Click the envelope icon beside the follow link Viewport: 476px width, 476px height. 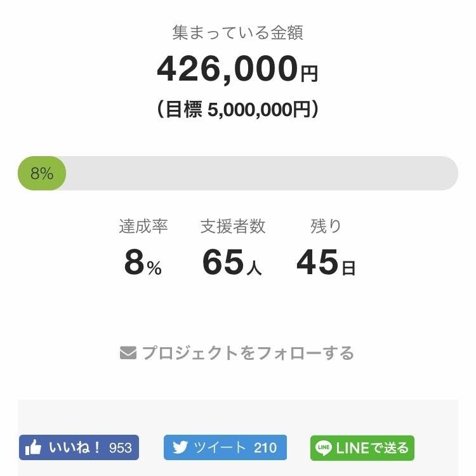128,352
